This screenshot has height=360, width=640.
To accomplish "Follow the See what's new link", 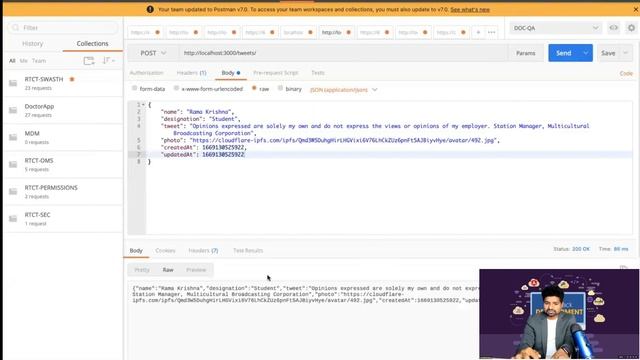I will [x=470, y=9].
